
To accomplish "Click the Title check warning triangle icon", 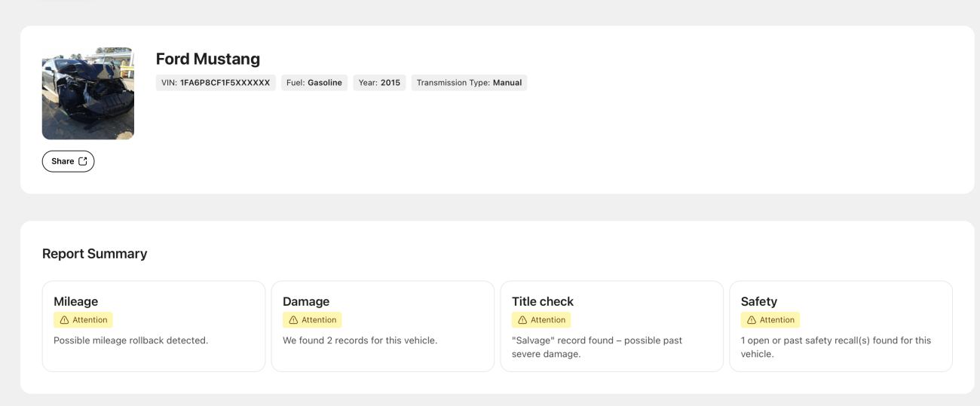I will [522, 320].
